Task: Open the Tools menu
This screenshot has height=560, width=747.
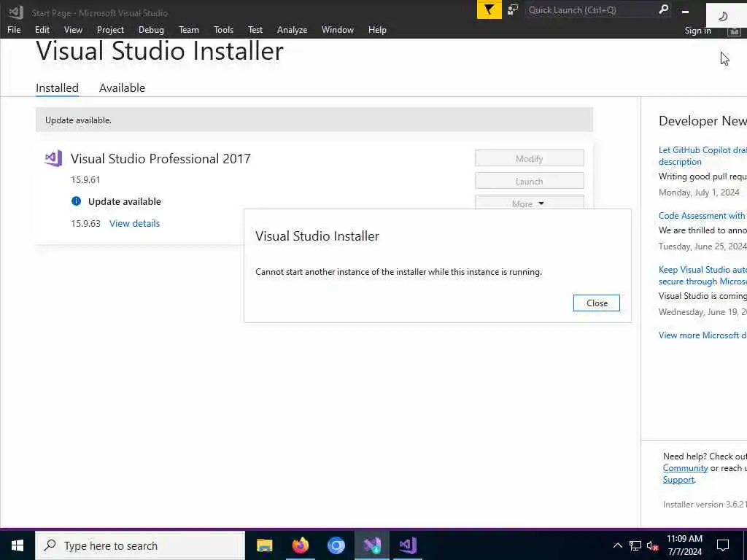Action: 223,29
